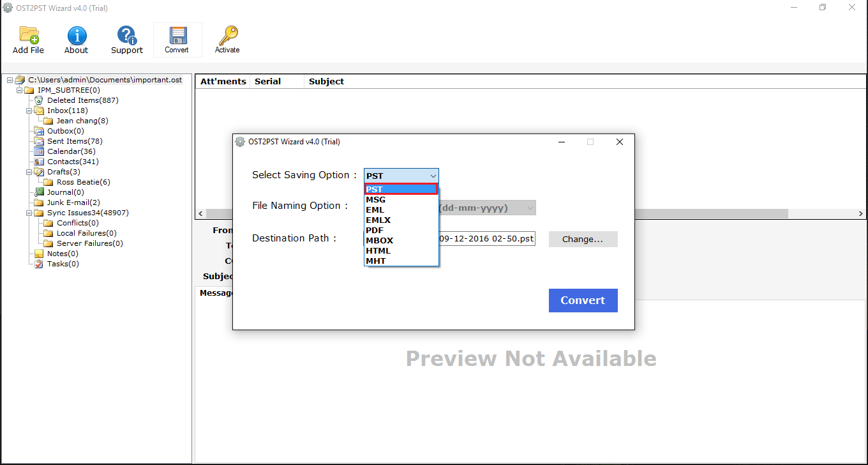Collapse the Inbox tree node

click(x=29, y=111)
